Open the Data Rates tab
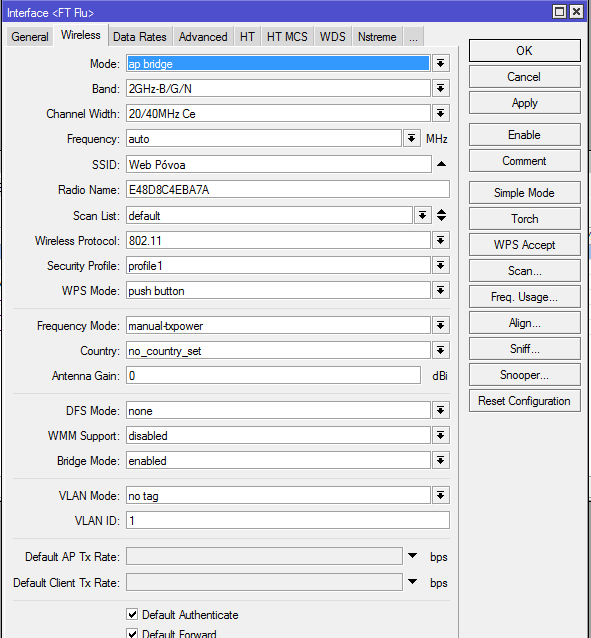 [140, 37]
